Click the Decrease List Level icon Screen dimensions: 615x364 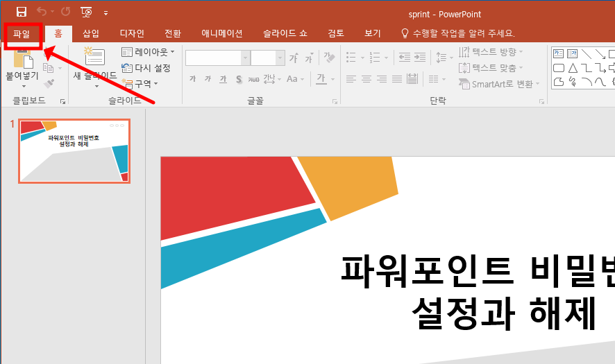point(405,58)
